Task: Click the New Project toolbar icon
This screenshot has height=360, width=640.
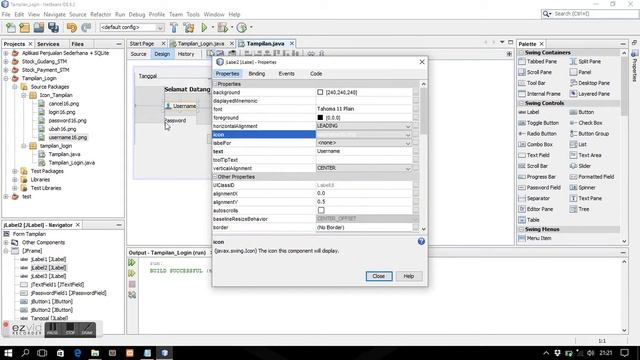Action: (x=24, y=27)
